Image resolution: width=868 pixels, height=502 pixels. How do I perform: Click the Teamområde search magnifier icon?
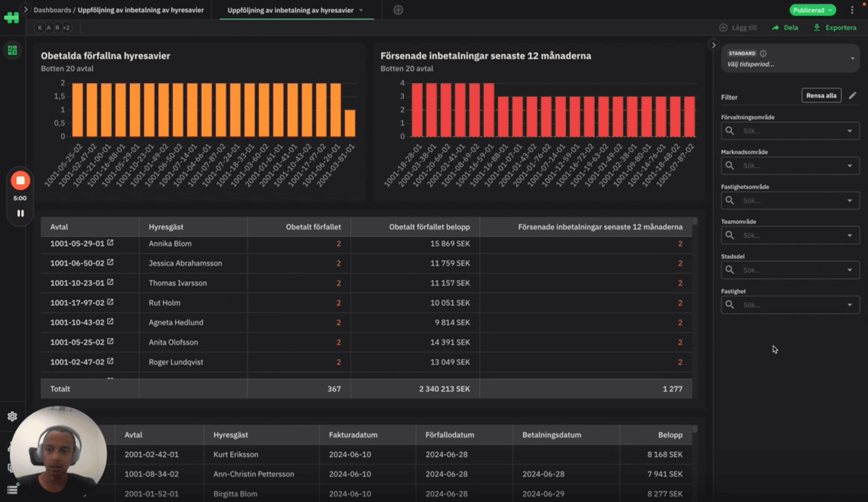(730, 235)
